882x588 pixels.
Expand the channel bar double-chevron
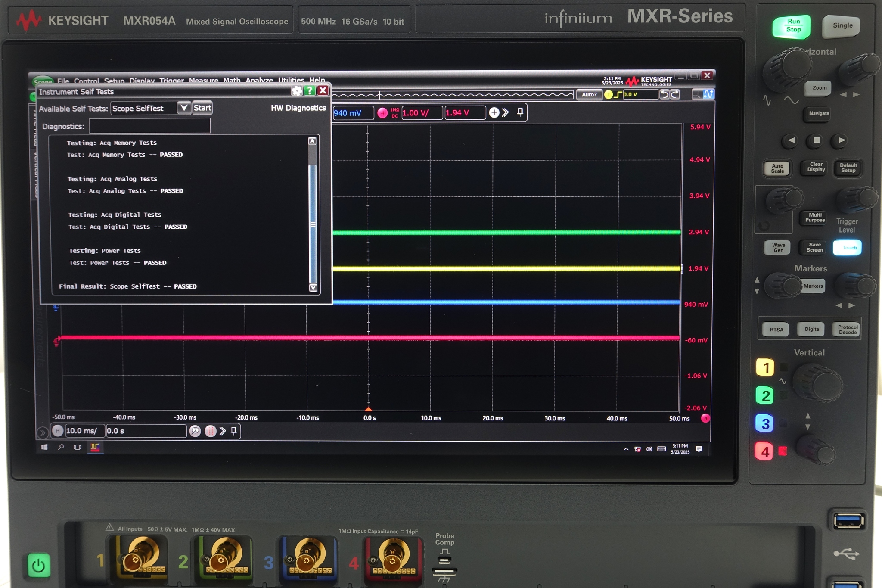506,113
